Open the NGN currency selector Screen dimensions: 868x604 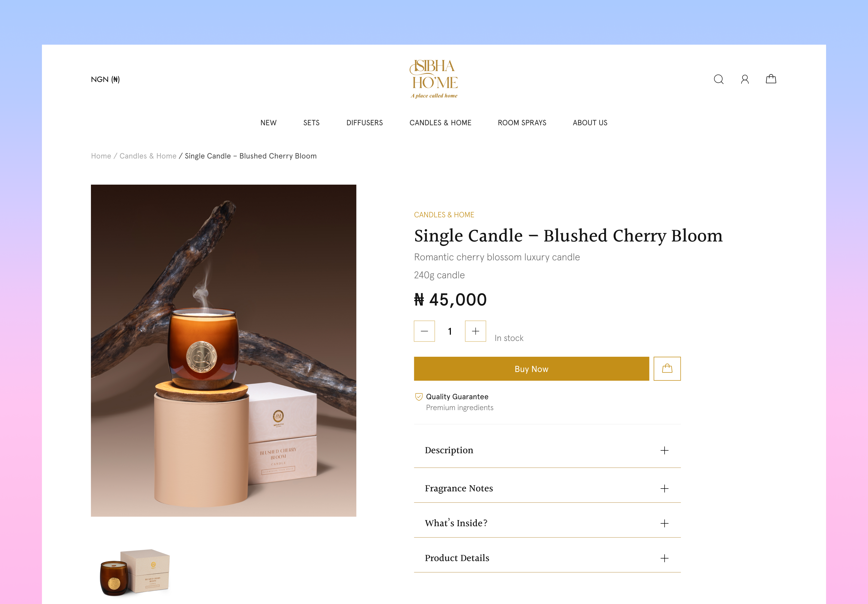(105, 79)
